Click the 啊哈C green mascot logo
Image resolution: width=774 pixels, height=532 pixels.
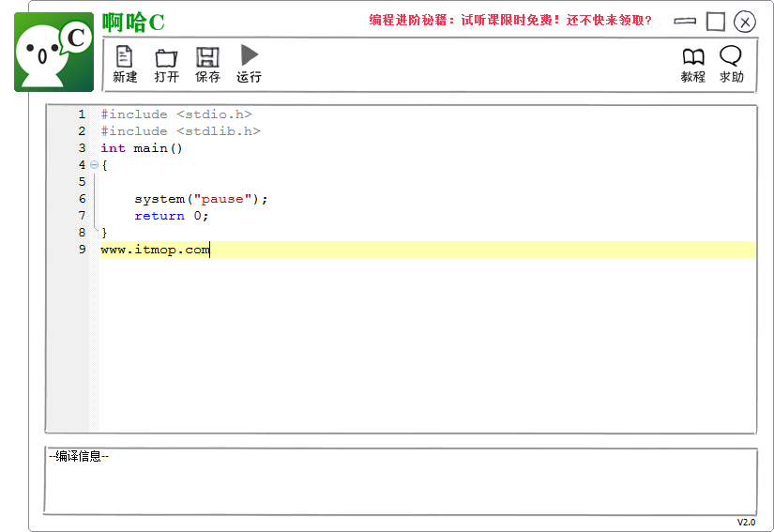coord(53,53)
